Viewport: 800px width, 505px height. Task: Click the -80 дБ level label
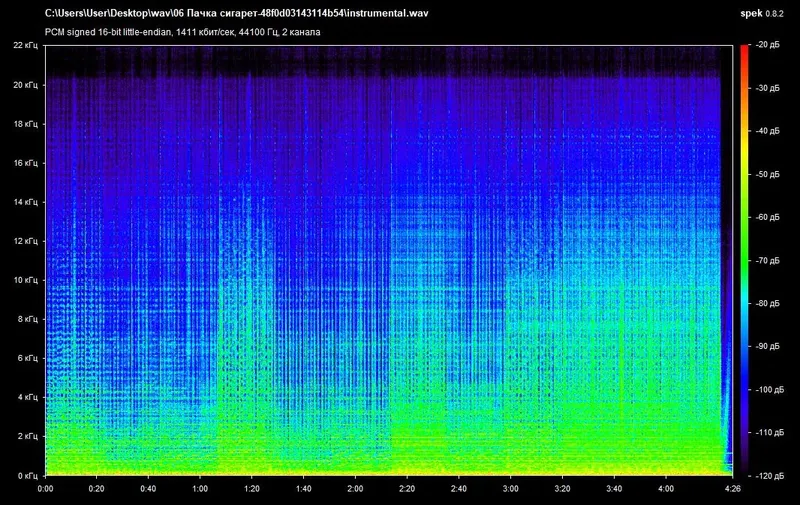(767, 304)
